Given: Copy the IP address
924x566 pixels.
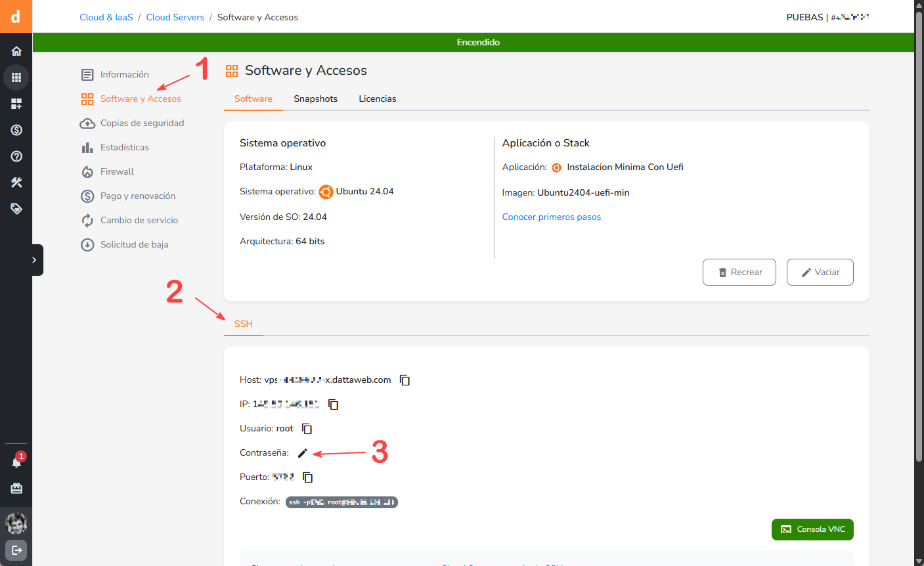Looking at the screenshot, I should click(334, 404).
